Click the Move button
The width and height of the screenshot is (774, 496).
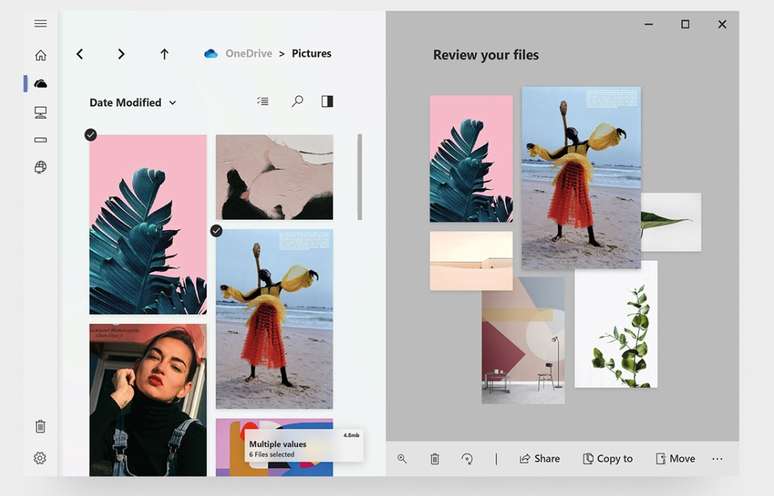(x=675, y=458)
